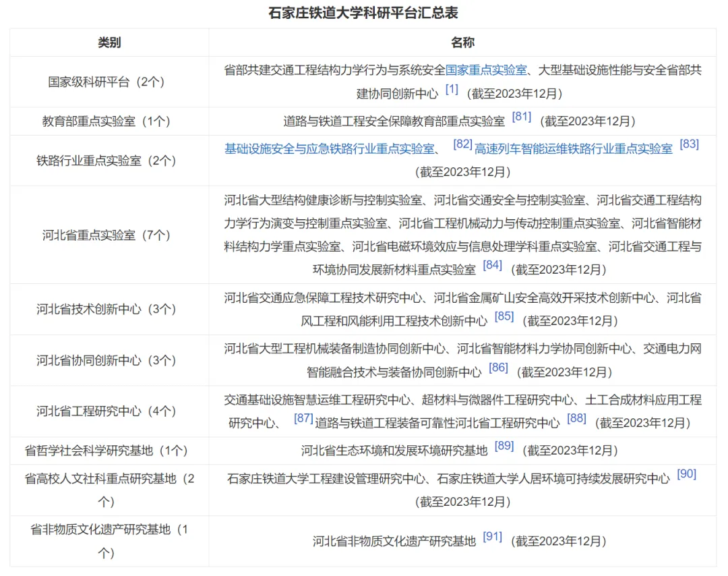The image size is (728, 576).
Task: Open reference [88] citation
Action: tap(576, 418)
